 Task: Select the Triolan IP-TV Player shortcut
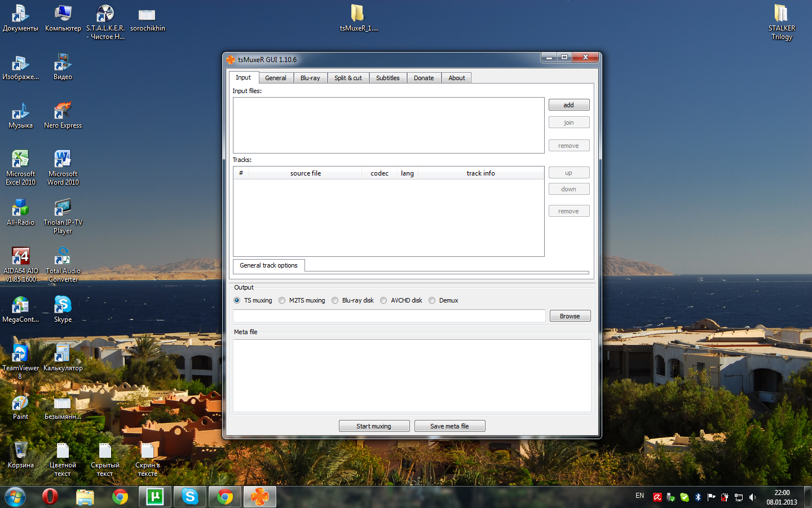[63, 217]
